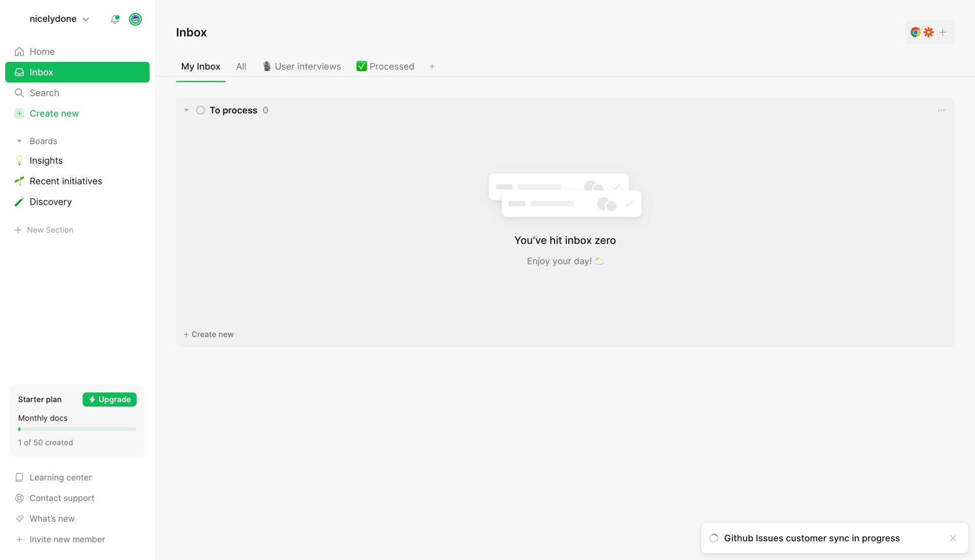The width and height of the screenshot is (975, 560).
Task: Open the Insights lightbulb item
Action: 46,160
